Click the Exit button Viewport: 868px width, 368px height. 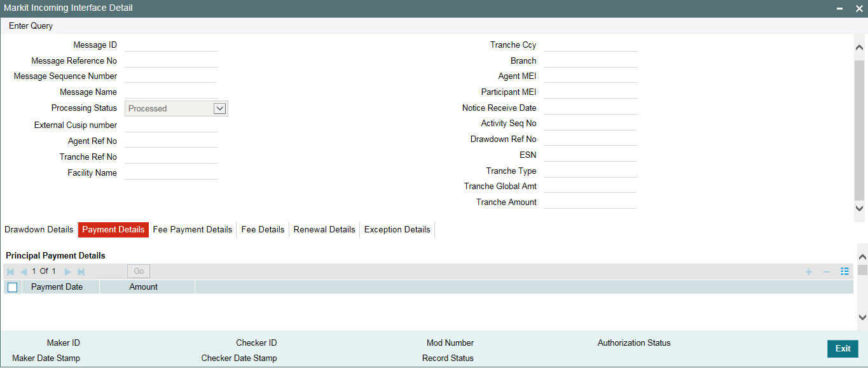[843, 349]
